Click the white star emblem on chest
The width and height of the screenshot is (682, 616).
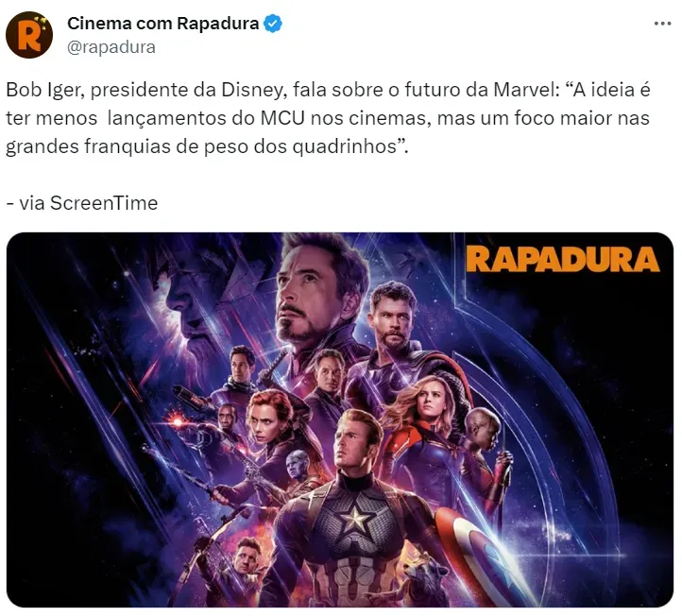(355, 520)
